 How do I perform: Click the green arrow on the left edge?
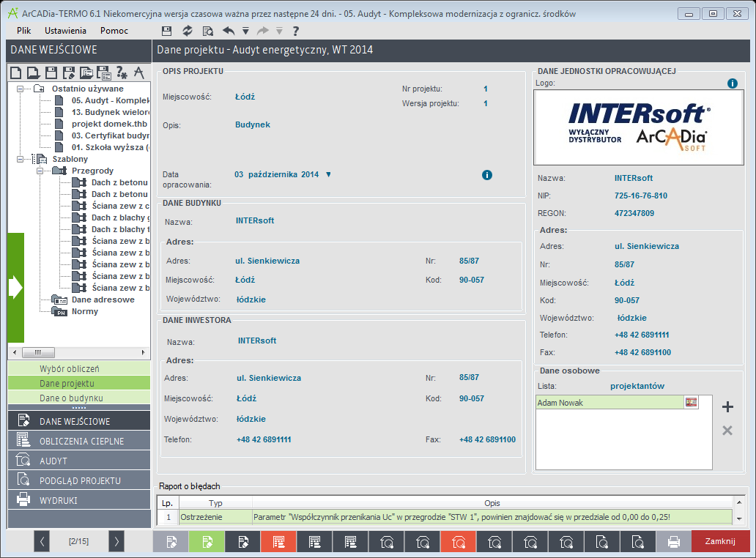16,287
